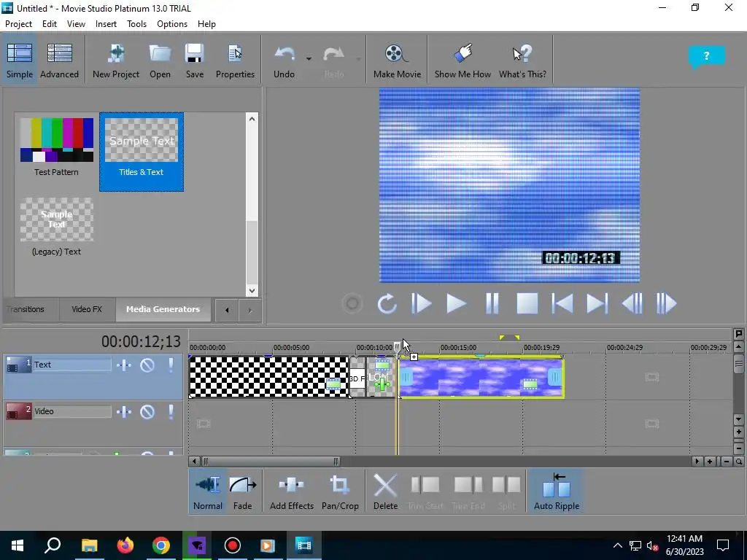
Task: Activate What's This? help
Action: click(522, 60)
